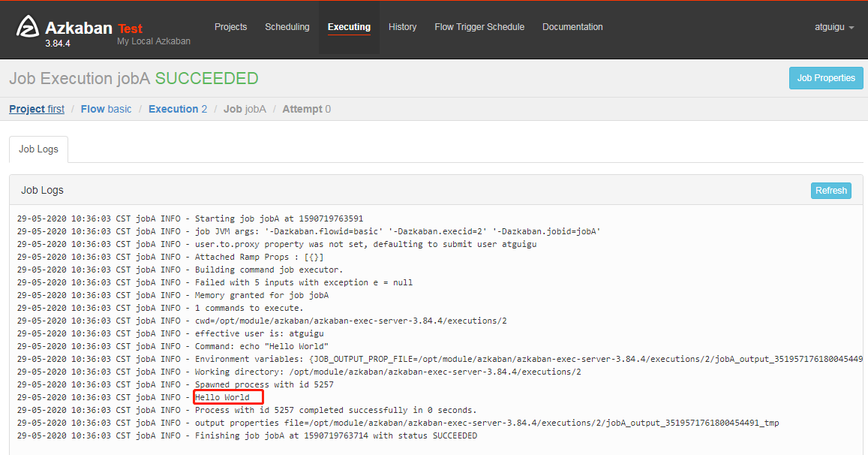
Task: Click the Azkaban brand name text
Action: click(x=79, y=28)
